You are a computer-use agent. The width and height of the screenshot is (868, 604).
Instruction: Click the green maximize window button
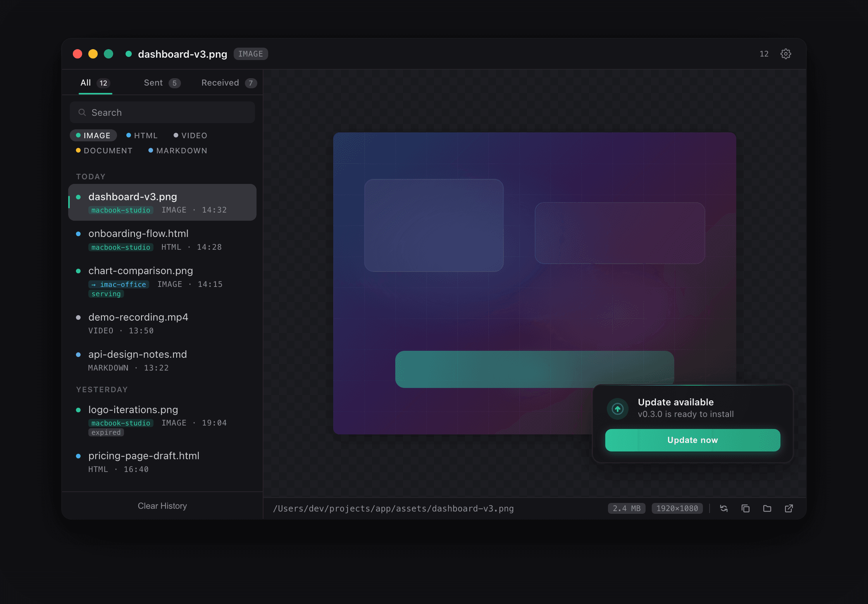pos(108,54)
